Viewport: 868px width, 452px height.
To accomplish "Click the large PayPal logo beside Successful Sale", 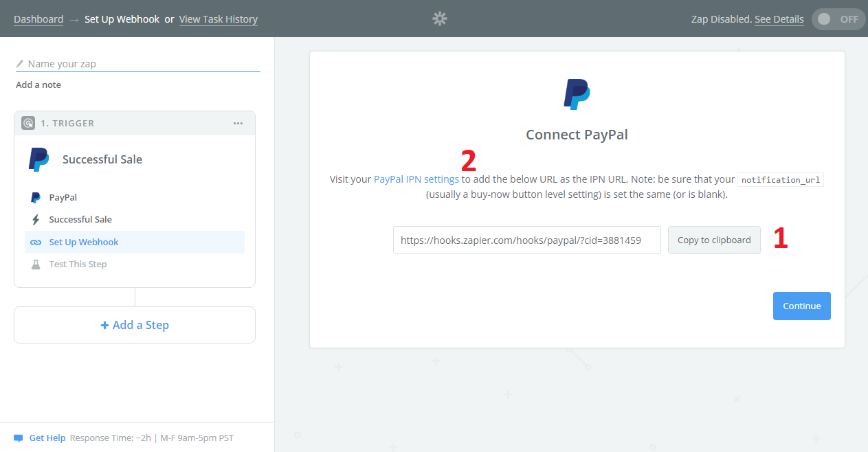I will pos(39,159).
